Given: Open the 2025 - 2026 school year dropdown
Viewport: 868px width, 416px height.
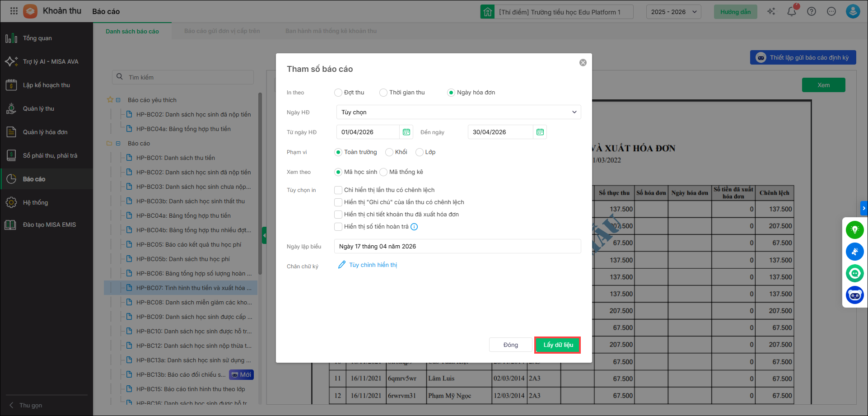Looking at the screenshot, I should (673, 12).
